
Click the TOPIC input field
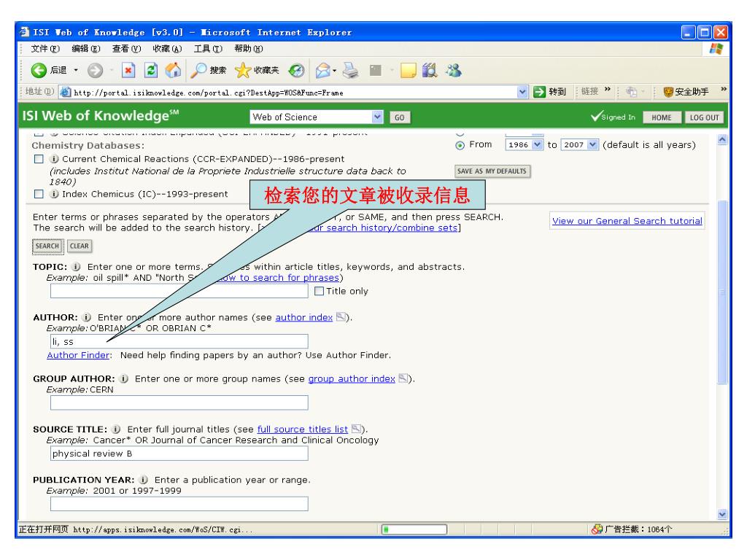(x=179, y=291)
